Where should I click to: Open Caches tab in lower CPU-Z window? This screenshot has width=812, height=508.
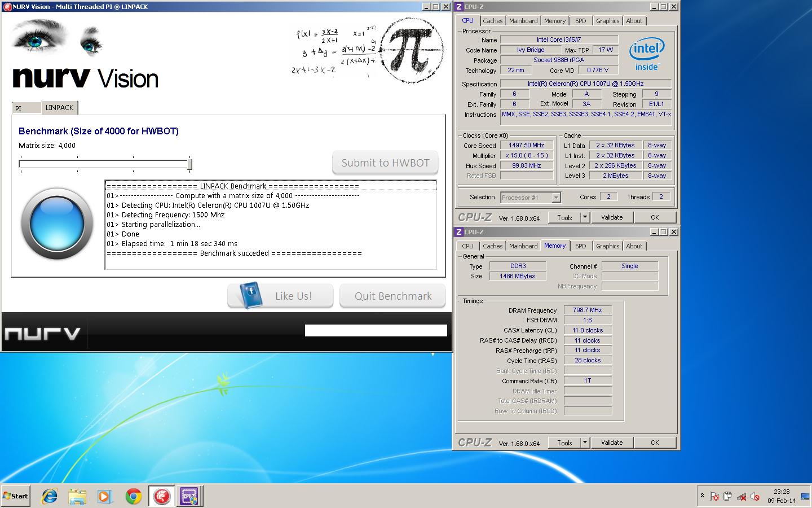point(492,246)
